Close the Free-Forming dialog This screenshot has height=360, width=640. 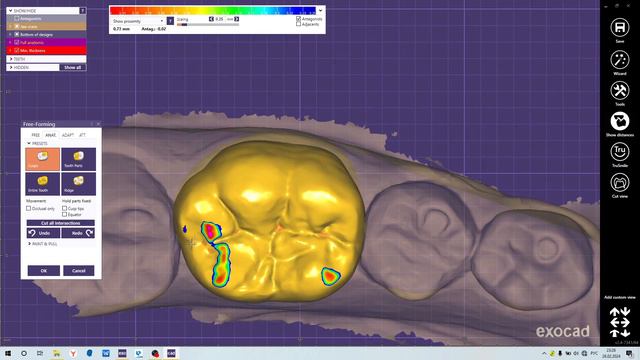pos(98,124)
